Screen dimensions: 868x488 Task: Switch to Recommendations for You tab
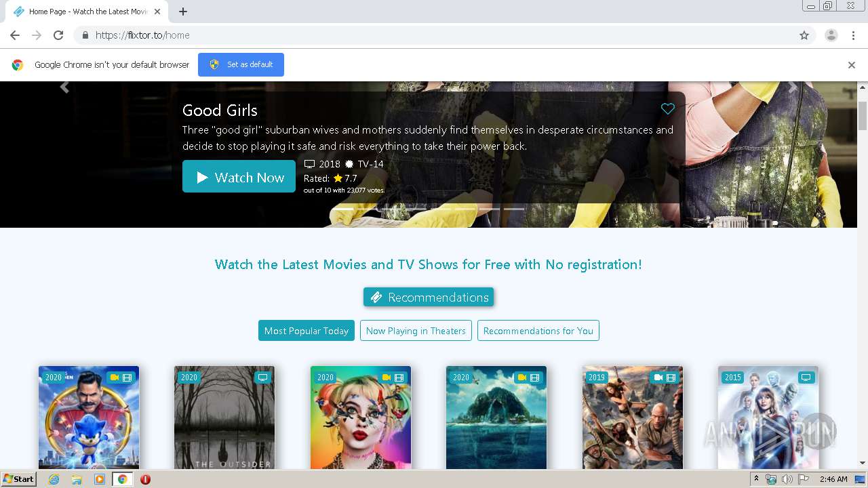click(538, 331)
